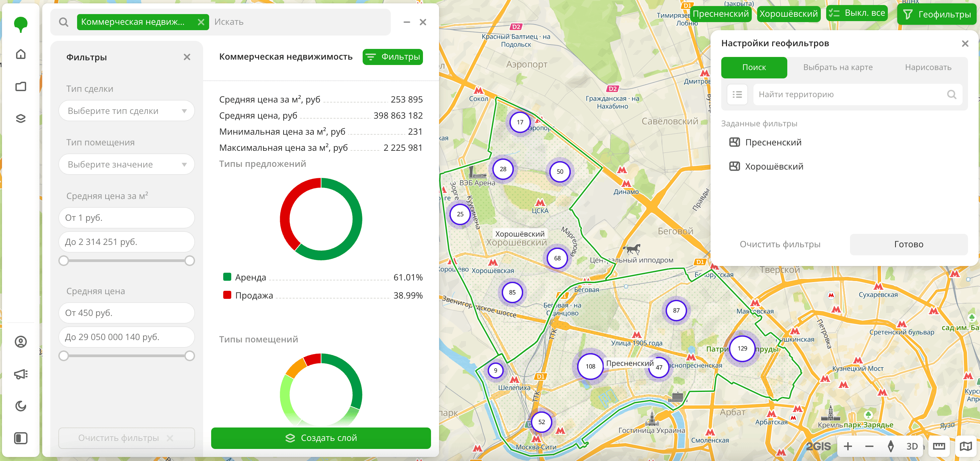Open the folder icon in left sidebar
This screenshot has height=461, width=980.
coord(21,87)
